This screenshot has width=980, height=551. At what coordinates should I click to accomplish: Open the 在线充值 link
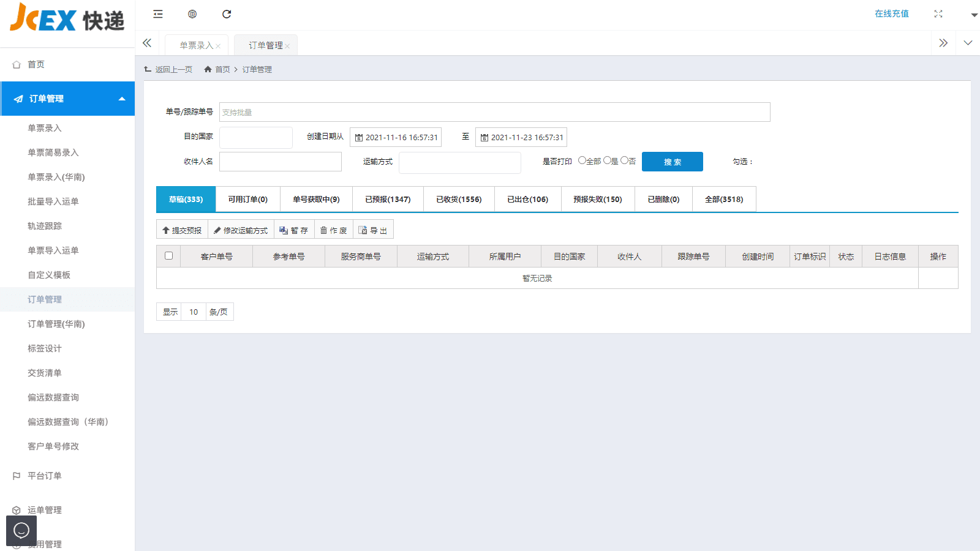tap(891, 13)
